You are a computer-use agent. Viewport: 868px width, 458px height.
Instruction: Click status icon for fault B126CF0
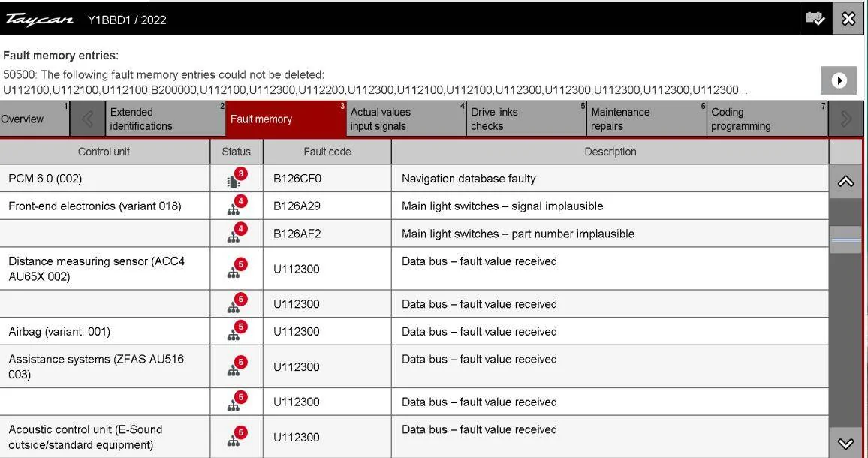click(x=237, y=179)
